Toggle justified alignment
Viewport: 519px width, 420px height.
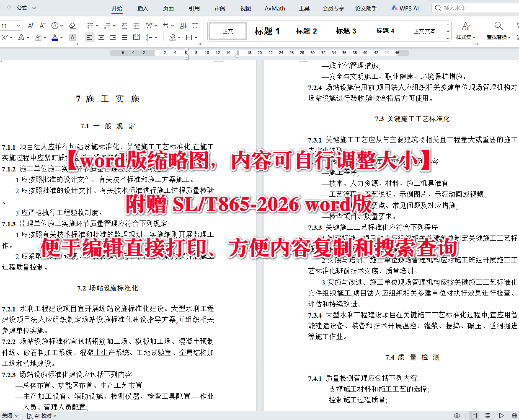pos(124,37)
